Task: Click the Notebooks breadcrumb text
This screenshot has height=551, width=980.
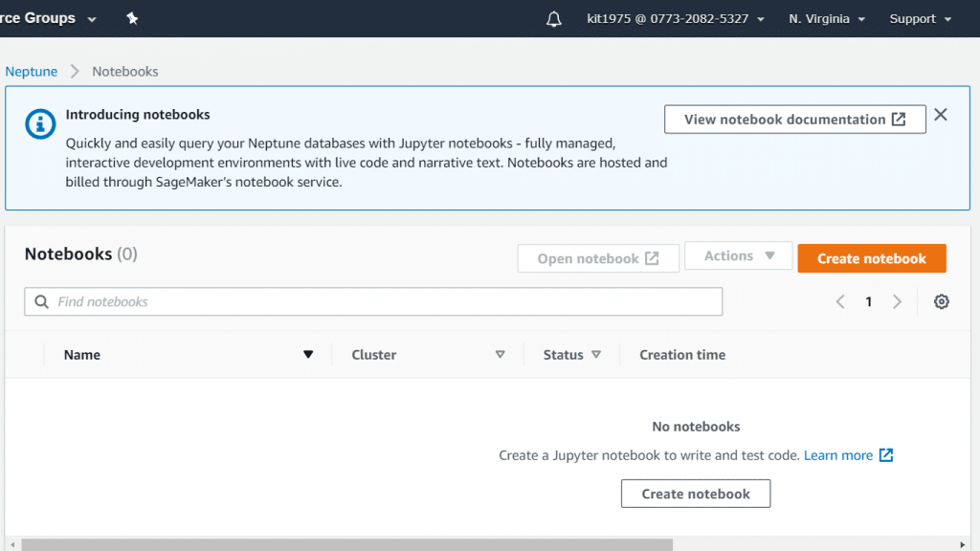Action: 125,71
